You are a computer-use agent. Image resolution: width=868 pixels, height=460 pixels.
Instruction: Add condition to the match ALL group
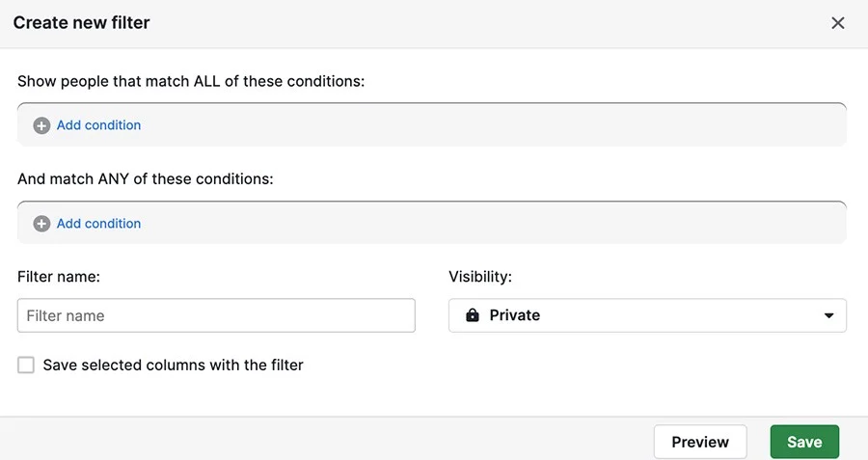tap(98, 125)
